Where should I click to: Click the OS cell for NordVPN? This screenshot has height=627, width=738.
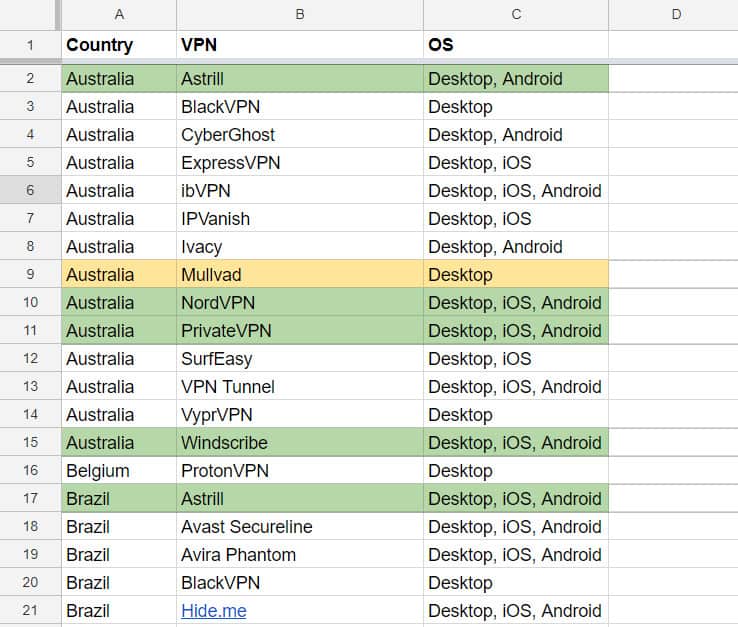(x=516, y=302)
